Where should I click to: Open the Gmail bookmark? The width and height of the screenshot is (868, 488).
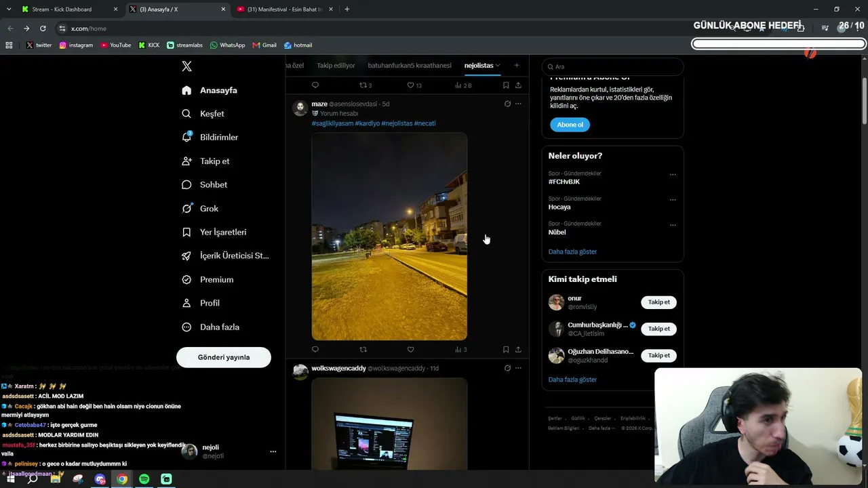tap(264, 45)
